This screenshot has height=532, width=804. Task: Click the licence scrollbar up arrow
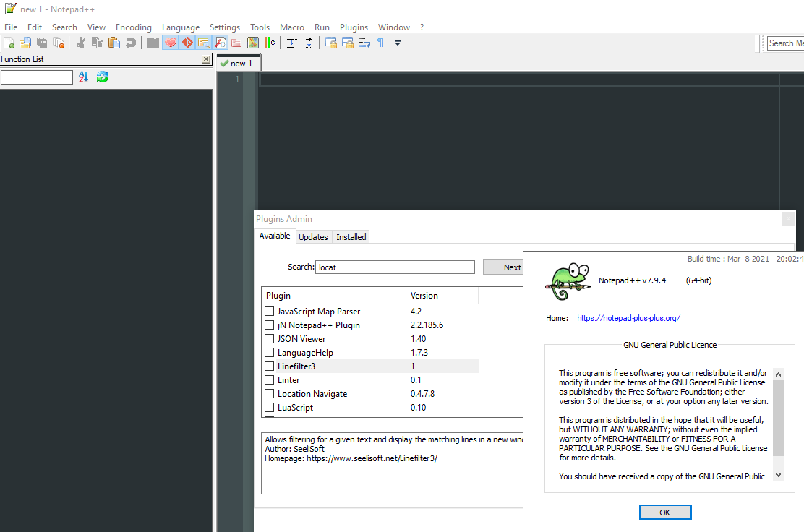pos(779,374)
